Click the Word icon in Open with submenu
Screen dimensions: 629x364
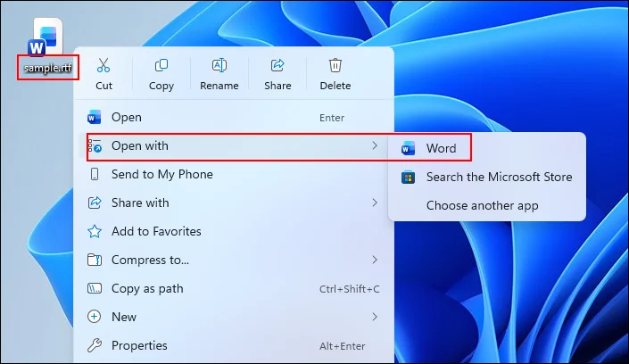pos(408,148)
